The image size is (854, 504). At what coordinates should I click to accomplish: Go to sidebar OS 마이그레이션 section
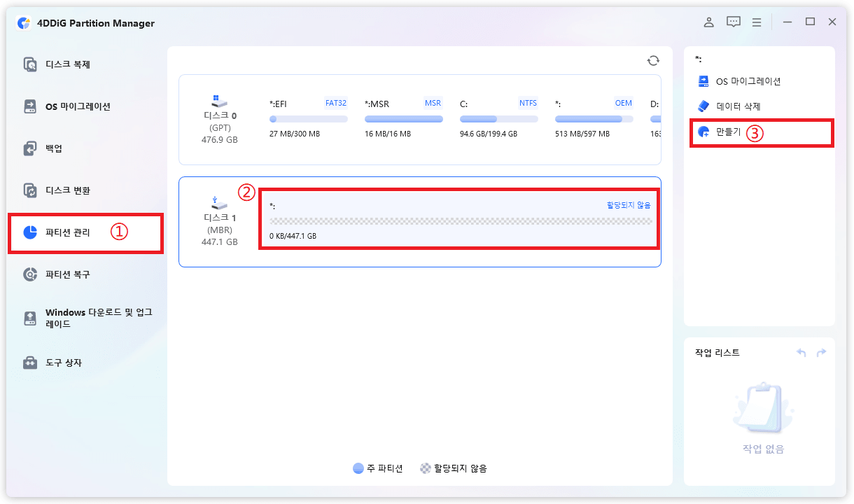[x=77, y=106]
